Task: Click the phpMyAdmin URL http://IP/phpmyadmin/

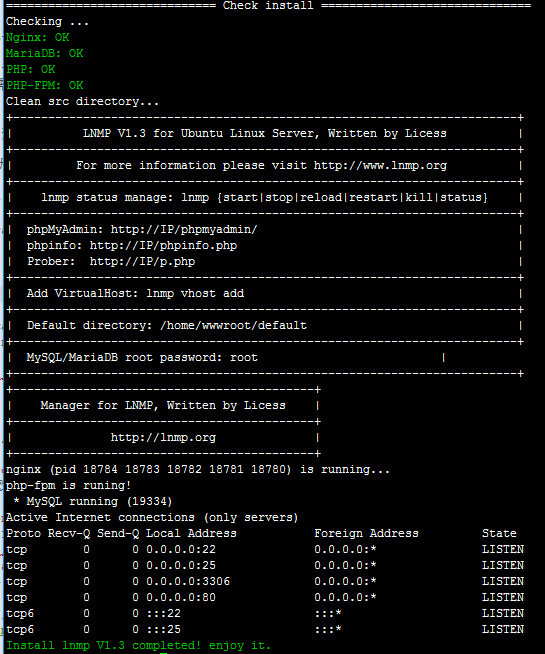Action: click(184, 229)
